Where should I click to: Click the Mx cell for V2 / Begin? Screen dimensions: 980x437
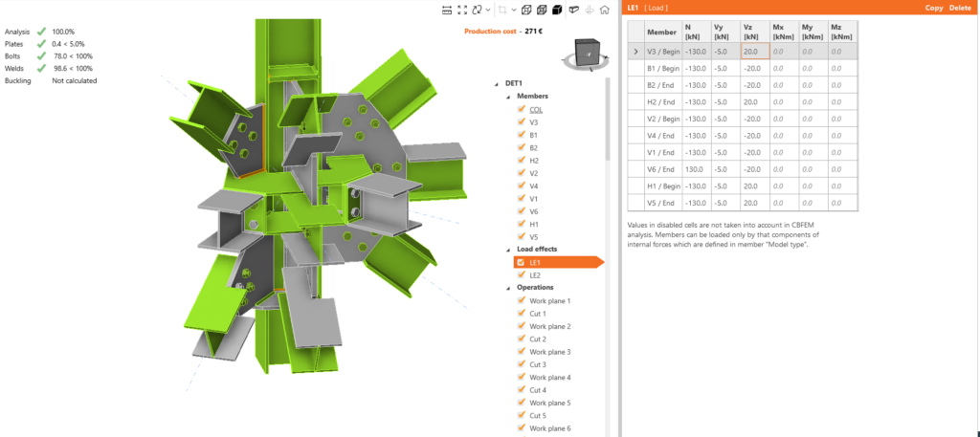pos(786,119)
